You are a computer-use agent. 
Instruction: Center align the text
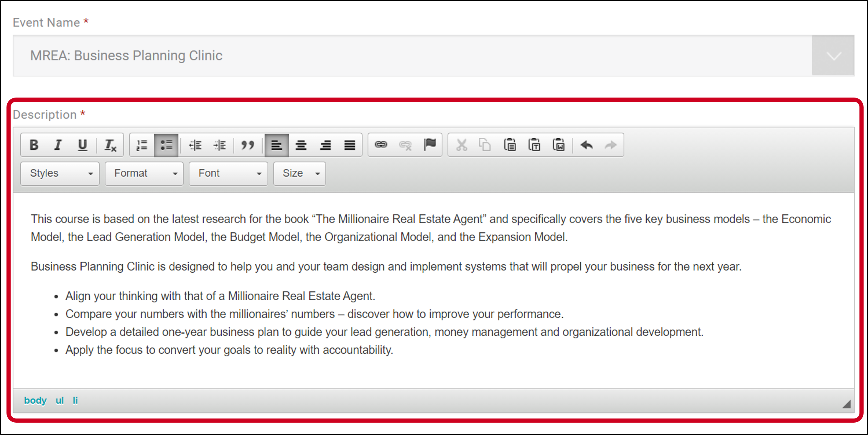(x=301, y=145)
